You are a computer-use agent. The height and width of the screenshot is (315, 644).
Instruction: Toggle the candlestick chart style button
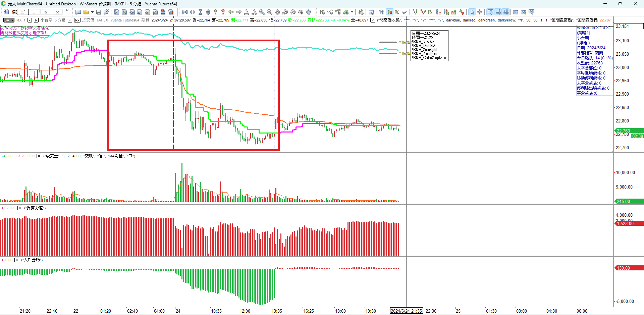(389, 12)
